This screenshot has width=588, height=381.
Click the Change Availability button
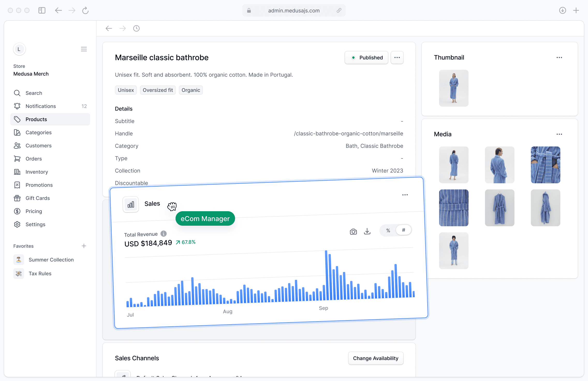(376, 358)
